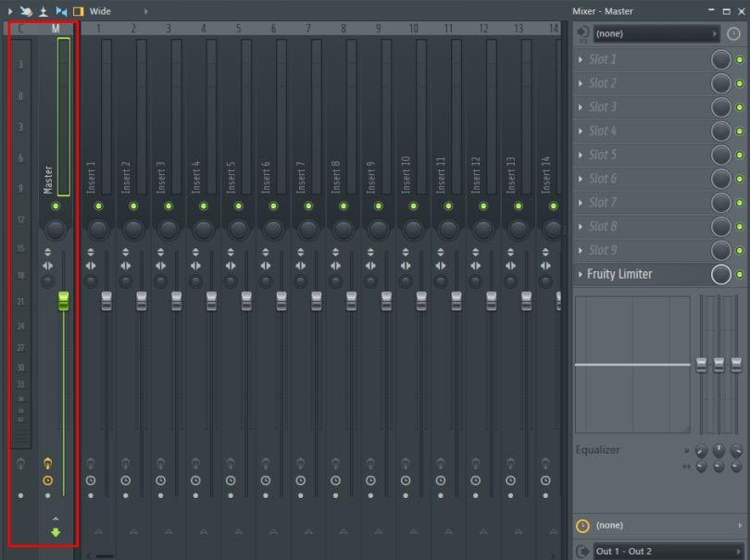This screenshot has height=560, width=750.
Task: Swap left and right channels on Master
Action: tap(48, 266)
